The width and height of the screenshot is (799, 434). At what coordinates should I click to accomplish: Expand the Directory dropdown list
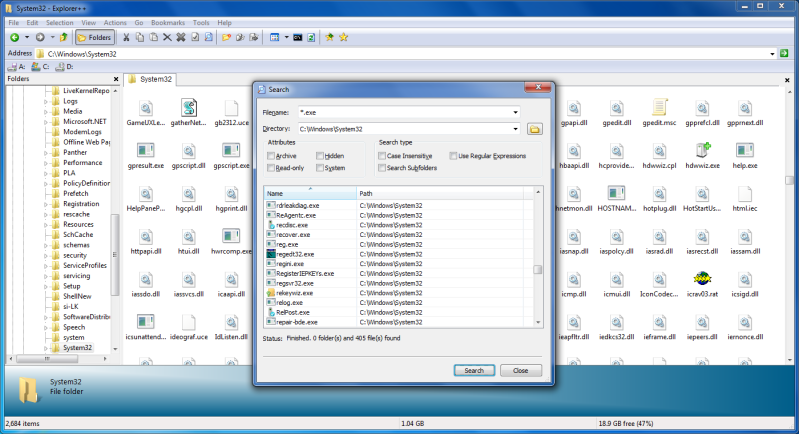[x=515, y=129]
